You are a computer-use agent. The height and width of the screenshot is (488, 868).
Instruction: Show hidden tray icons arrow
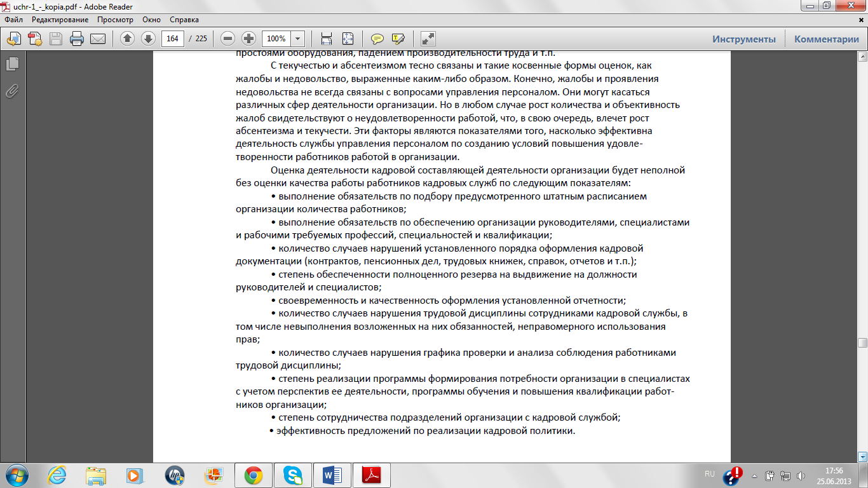(754, 475)
